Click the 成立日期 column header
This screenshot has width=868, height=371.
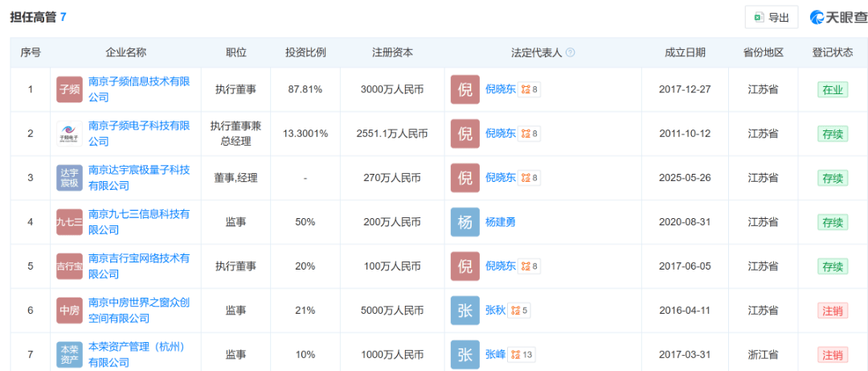[686, 52]
